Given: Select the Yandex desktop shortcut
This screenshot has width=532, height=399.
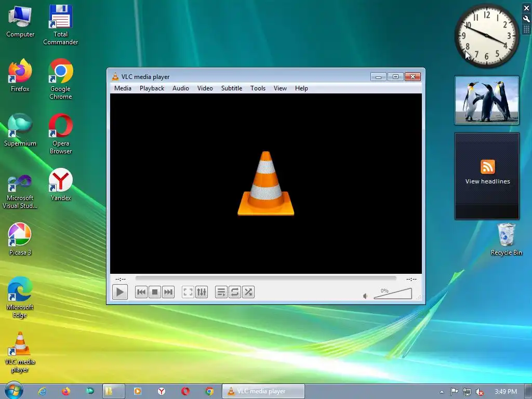Looking at the screenshot, I should click(x=61, y=184).
